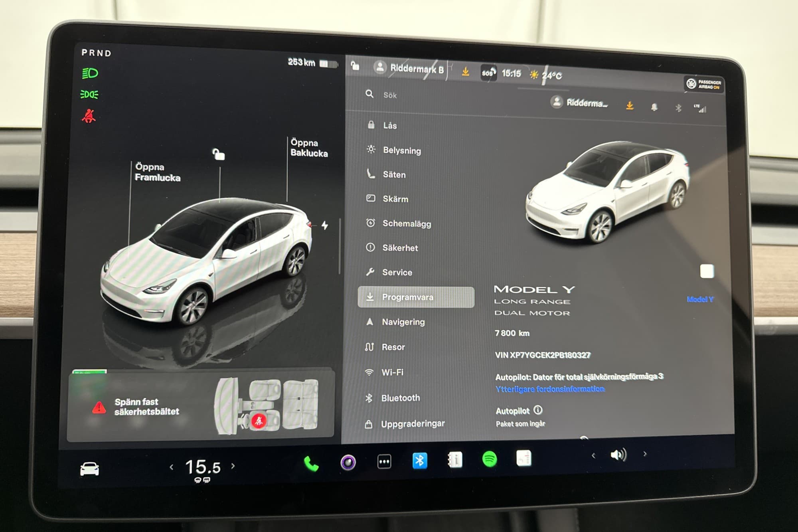Image resolution: width=798 pixels, height=532 pixels.
Task: Tap the red seatbelt warning indicator
Action: [89, 116]
